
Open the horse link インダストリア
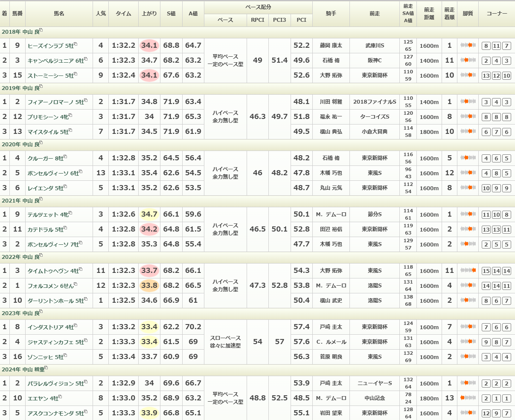coord(46,327)
